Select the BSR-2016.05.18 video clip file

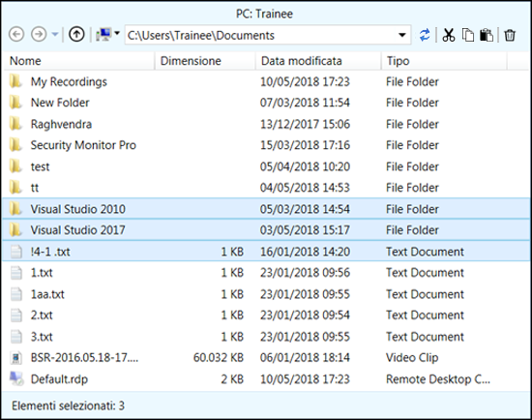click(266, 357)
